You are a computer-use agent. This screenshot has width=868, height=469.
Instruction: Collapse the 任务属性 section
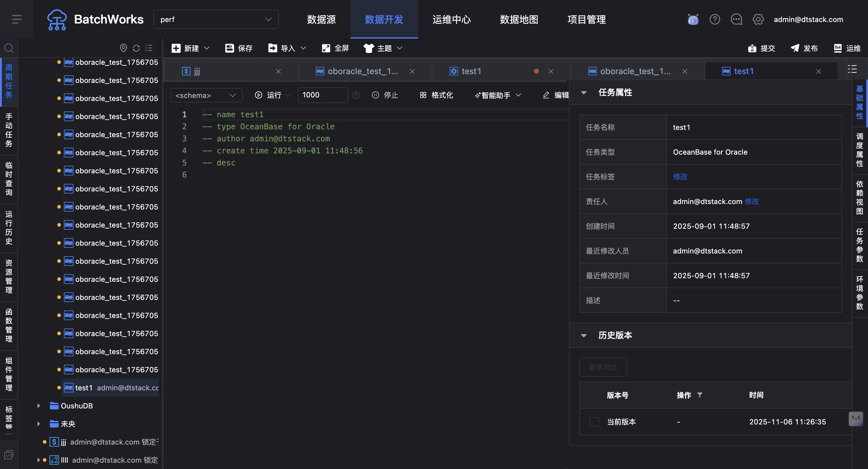tap(584, 93)
